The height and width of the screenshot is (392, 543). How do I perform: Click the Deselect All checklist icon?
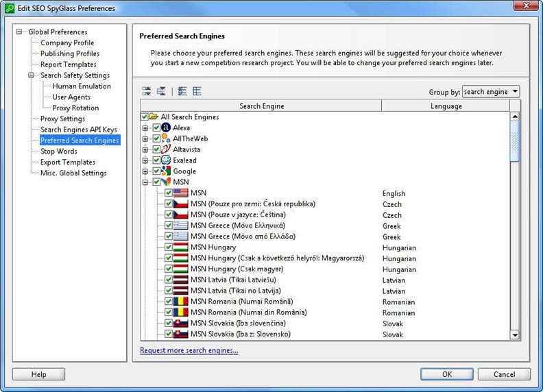pyautogui.click(x=197, y=91)
